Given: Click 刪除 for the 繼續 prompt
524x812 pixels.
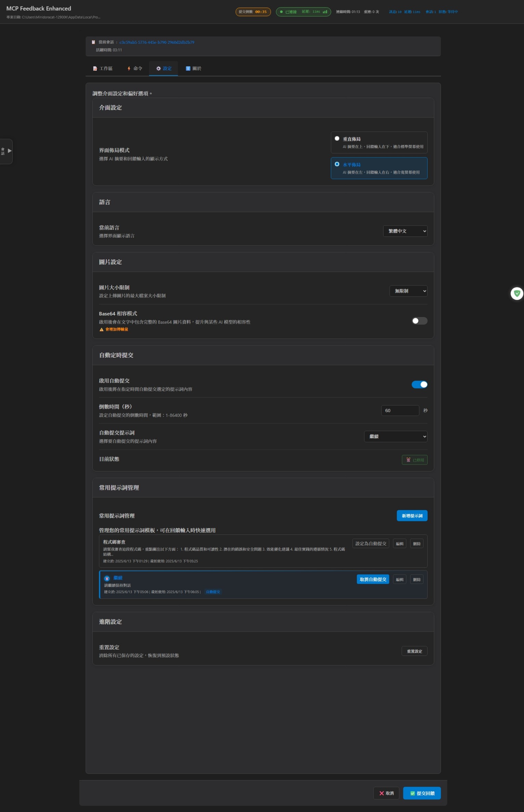Looking at the screenshot, I should pyautogui.click(x=417, y=579).
